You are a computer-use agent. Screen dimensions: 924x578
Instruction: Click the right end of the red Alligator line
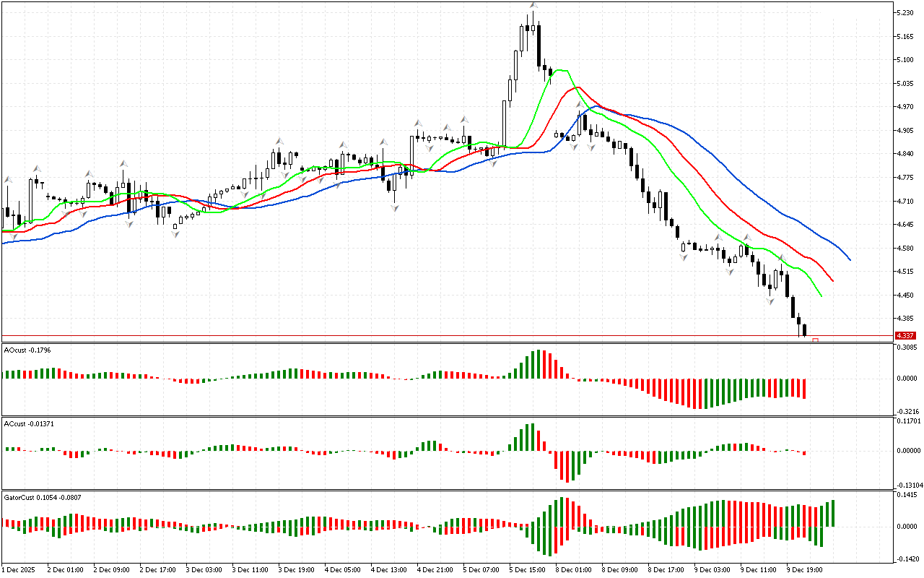tap(832, 281)
